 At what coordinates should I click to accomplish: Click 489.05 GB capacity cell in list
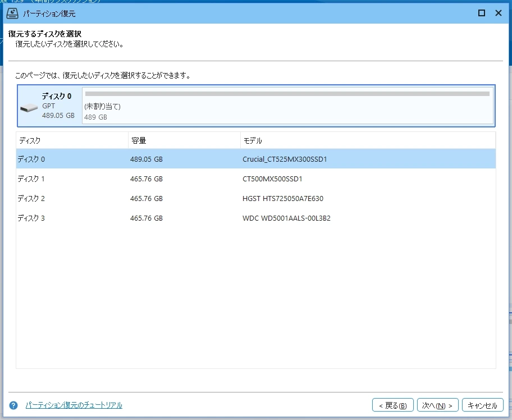[x=147, y=159]
